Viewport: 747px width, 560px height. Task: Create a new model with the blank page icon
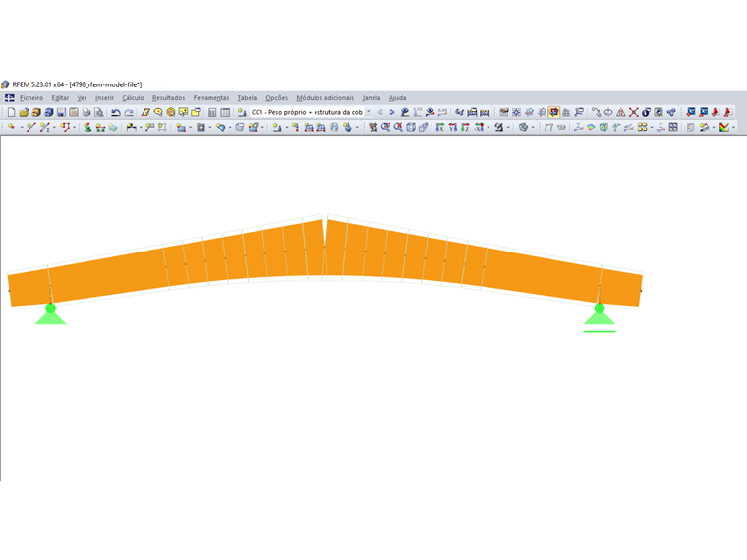coord(11,112)
